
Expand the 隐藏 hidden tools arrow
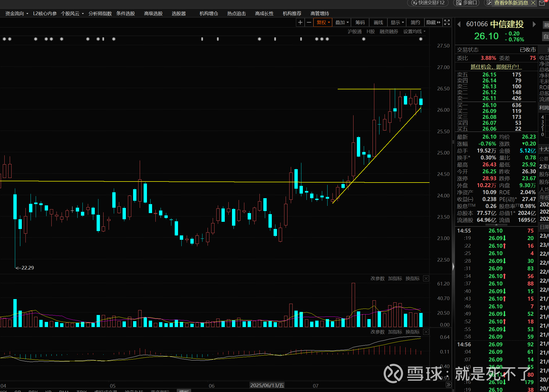(x=433, y=23)
